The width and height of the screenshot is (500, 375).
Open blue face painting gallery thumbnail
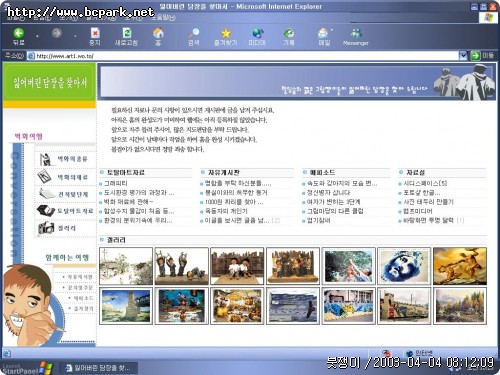[404, 266]
